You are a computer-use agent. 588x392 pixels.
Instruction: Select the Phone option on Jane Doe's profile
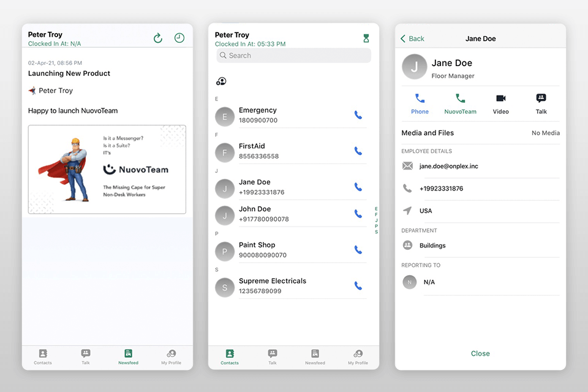point(420,103)
